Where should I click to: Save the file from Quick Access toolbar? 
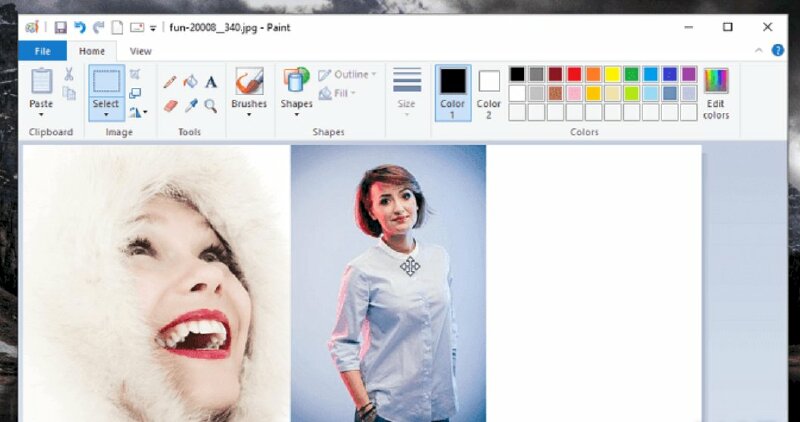pyautogui.click(x=60, y=27)
